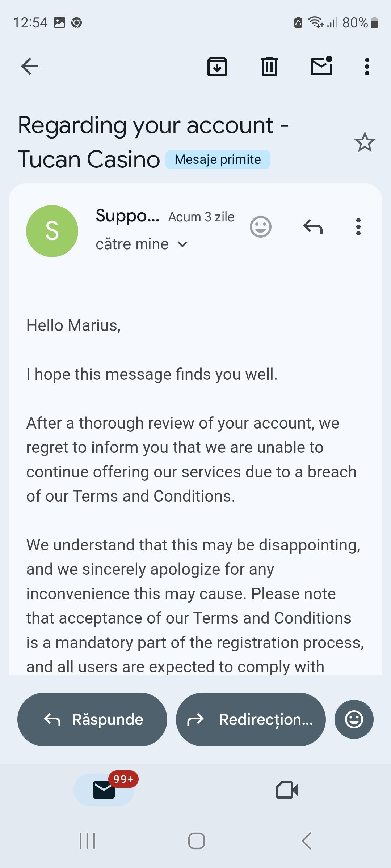This screenshot has width=391, height=868.
Task: Open the Mesaje primite label
Action: tap(218, 159)
